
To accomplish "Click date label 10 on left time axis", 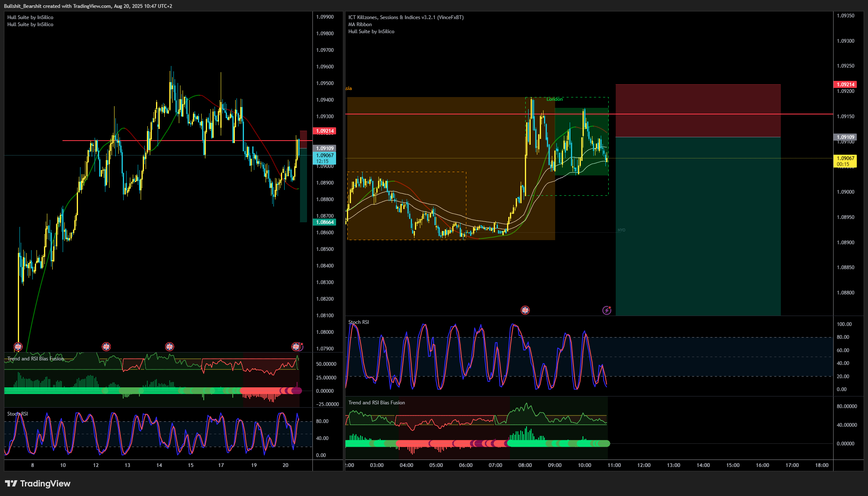I will pyautogui.click(x=63, y=465).
